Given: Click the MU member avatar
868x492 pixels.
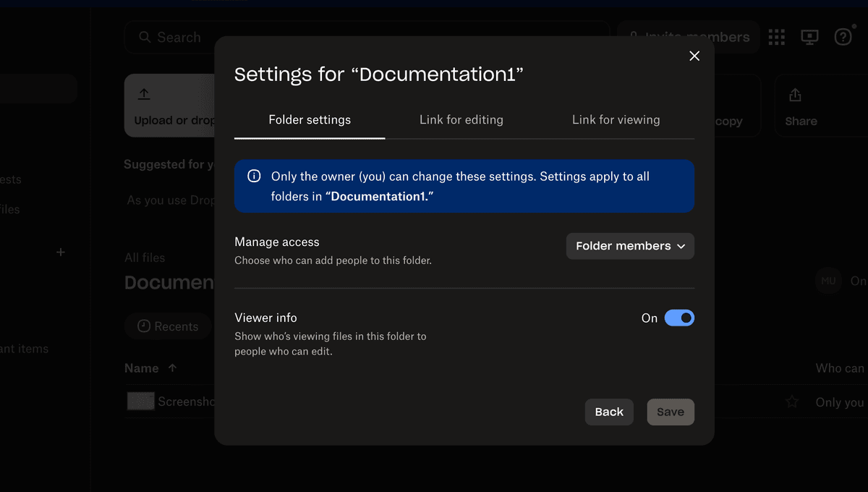Looking at the screenshot, I should 828,281.
